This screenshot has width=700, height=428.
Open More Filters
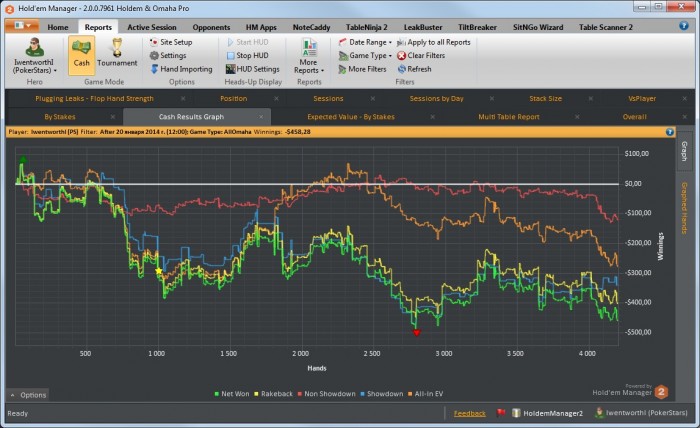click(x=364, y=69)
